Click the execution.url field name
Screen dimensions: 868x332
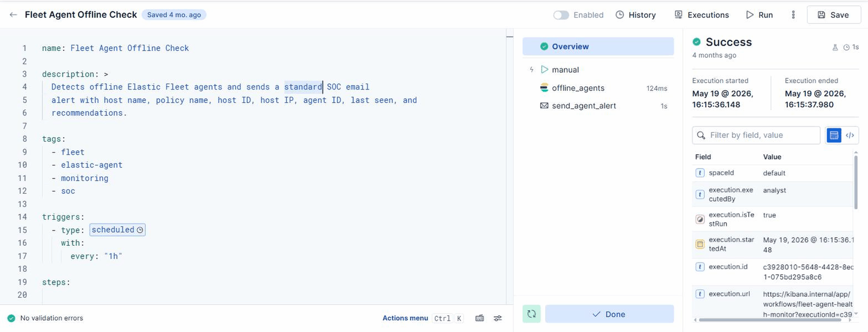coord(729,294)
